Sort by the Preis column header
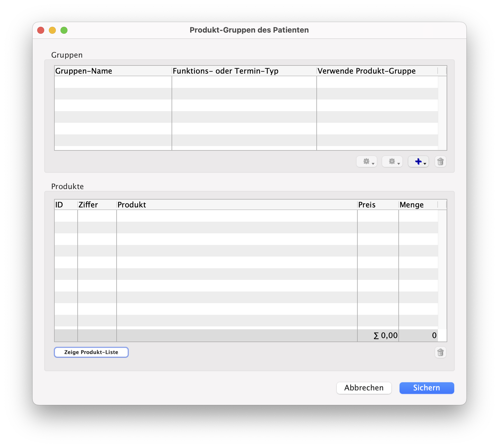This screenshot has height=448, width=499. [377, 205]
